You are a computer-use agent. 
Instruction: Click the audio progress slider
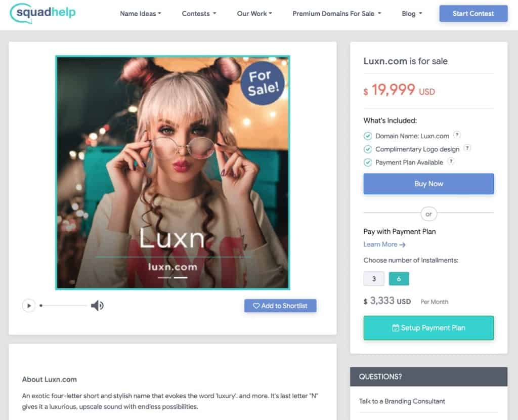(x=63, y=306)
